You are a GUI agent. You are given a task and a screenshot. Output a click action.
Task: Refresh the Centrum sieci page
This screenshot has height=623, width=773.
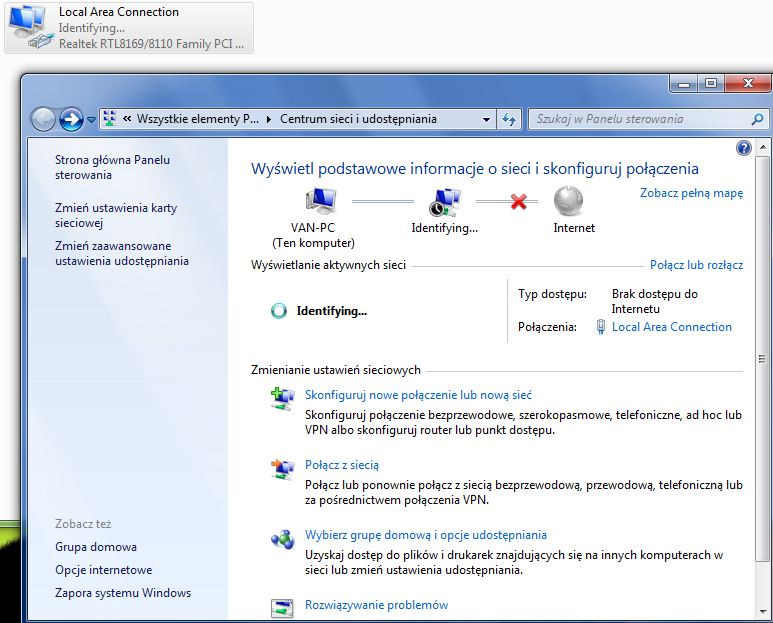point(509,119)
